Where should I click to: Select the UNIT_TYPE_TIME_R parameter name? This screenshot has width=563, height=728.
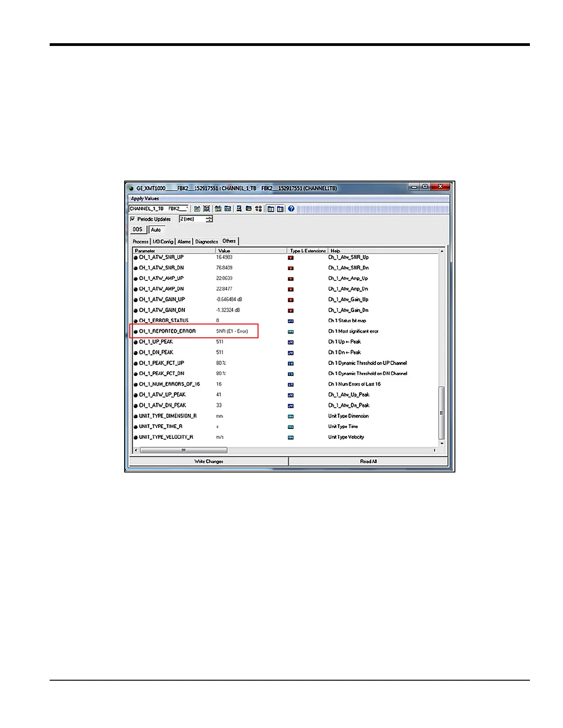point(161,427)
